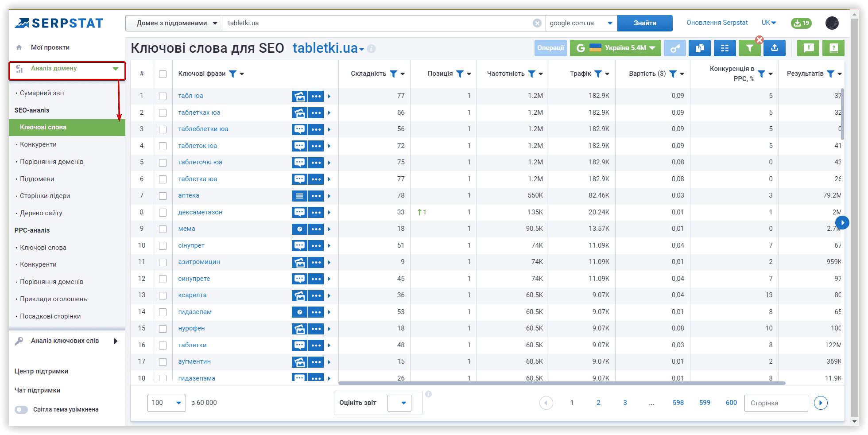The image size is (868, 435).
Task: Open Сторінки-лідери in the sidebar
Action: [x=45, y=196]
